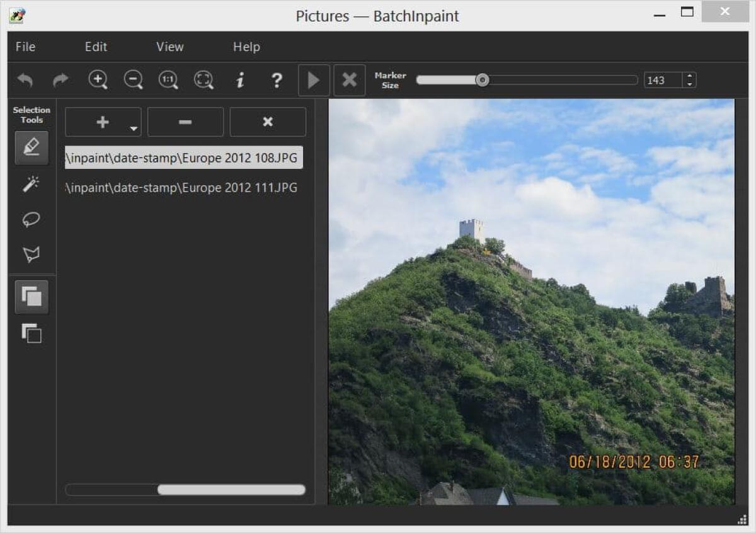756x533 pixels.
Task: Open the File menu
Action: [x=25, y=47]
